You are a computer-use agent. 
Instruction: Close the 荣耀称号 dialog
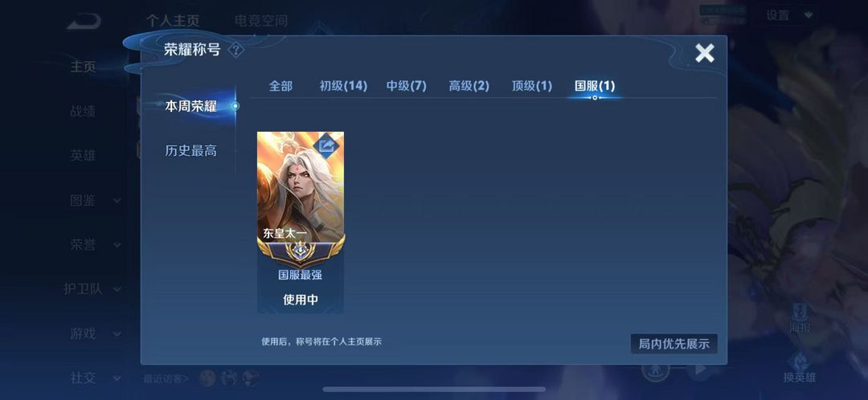[705, 53]
